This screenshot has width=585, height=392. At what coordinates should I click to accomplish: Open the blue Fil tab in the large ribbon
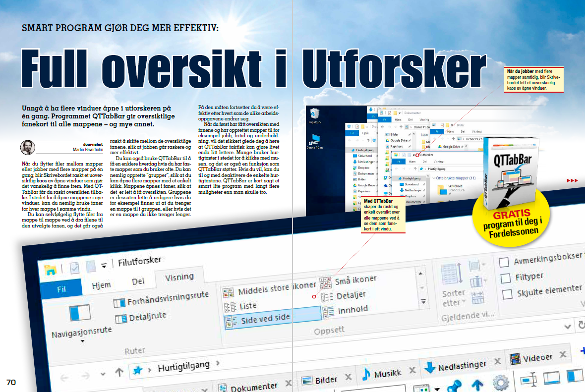(x=61, y=289)
